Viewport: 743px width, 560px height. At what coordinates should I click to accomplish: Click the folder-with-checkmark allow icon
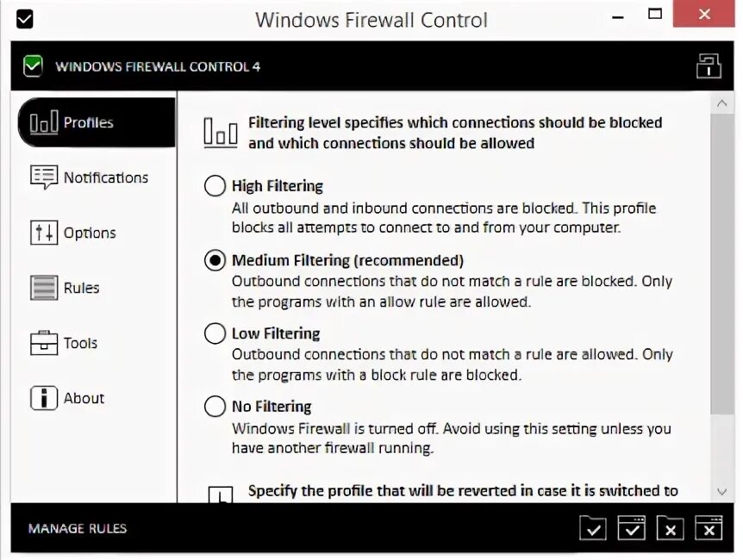click(593, 527)
